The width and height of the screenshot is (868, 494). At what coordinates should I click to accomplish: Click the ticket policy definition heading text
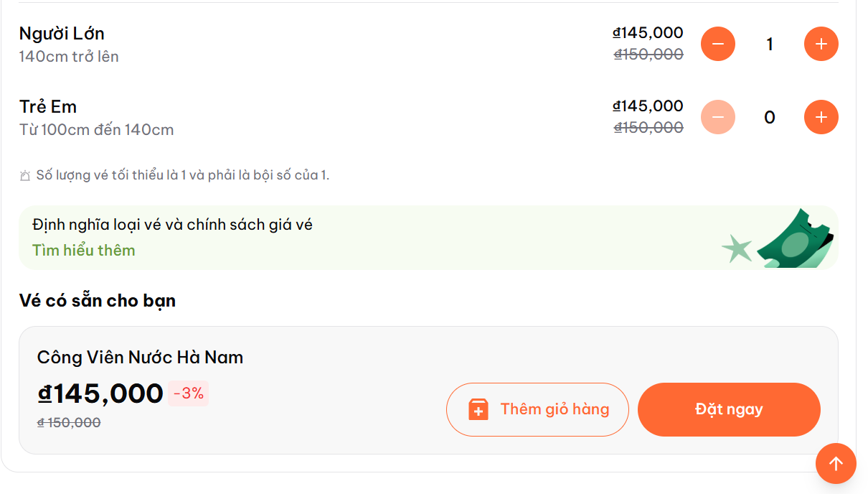click(172, 225)
